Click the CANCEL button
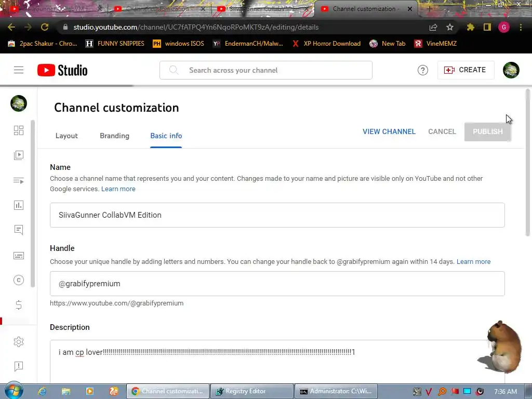Image resolution: width=532 pixels, height=399 pixels. pyautogui.click(x=442, y=131)
